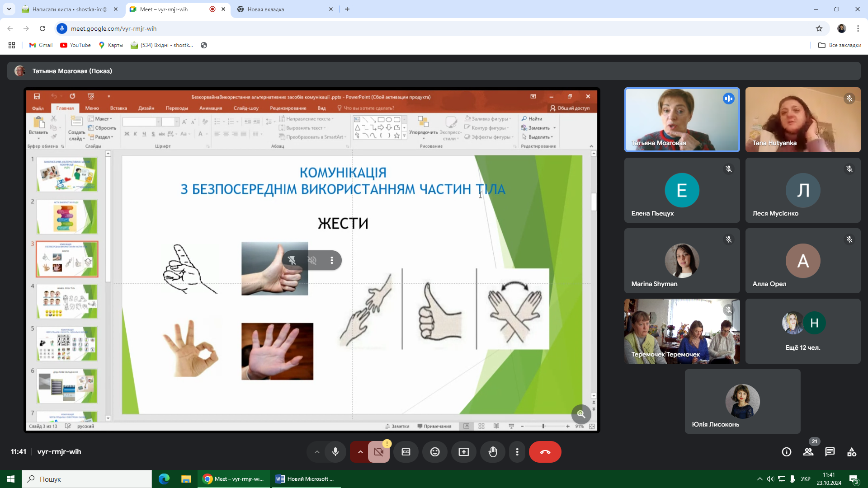The width and height of the screenshot is (868, 488).
Task: Expand the video settings arrow
Action: click(x=360, y=452)
